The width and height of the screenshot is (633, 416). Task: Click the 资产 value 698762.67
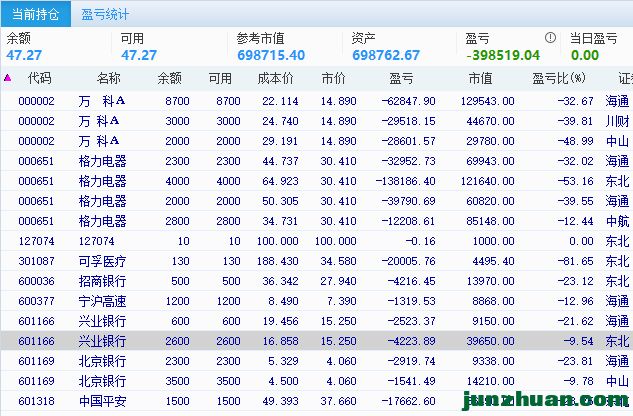click(x=386, y=55)
